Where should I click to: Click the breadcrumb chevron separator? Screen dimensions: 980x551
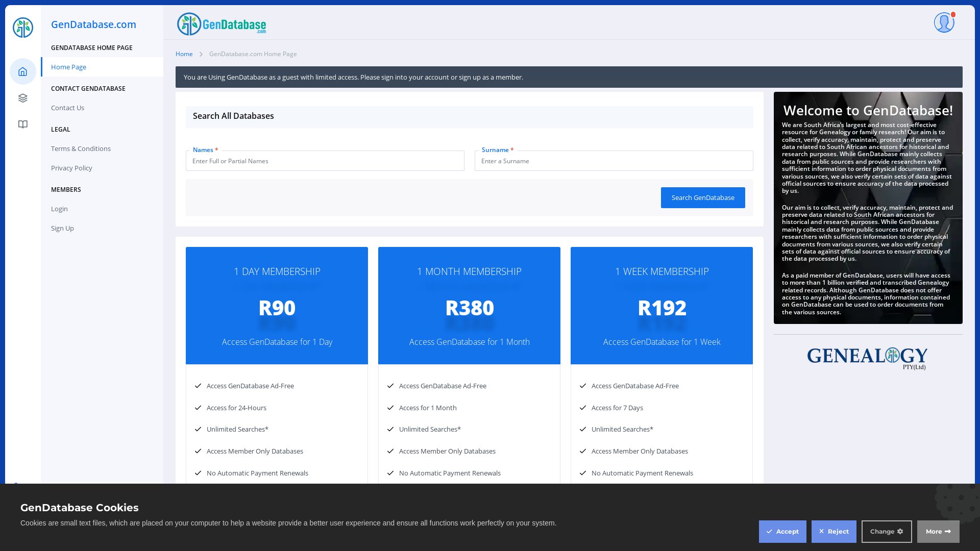coord(201,54)
